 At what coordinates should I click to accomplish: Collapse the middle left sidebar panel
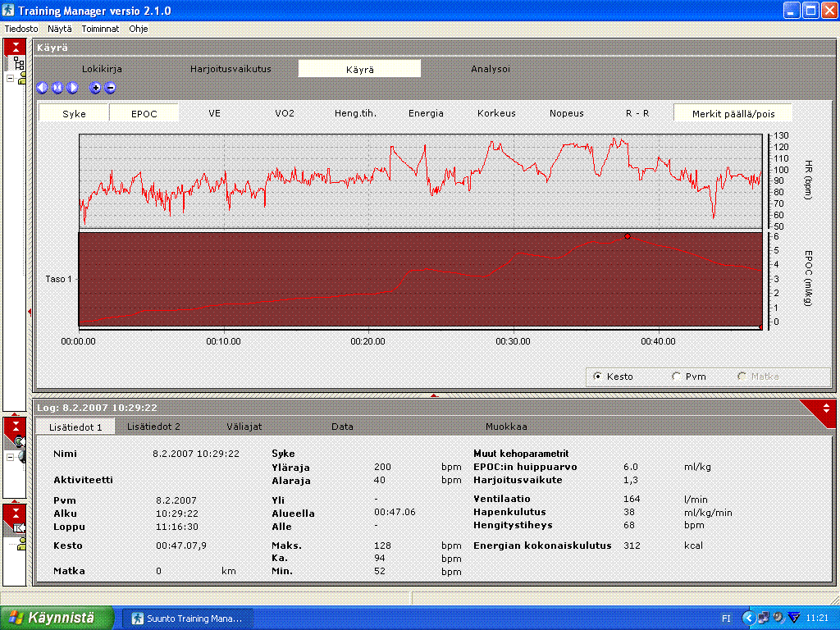16,426
